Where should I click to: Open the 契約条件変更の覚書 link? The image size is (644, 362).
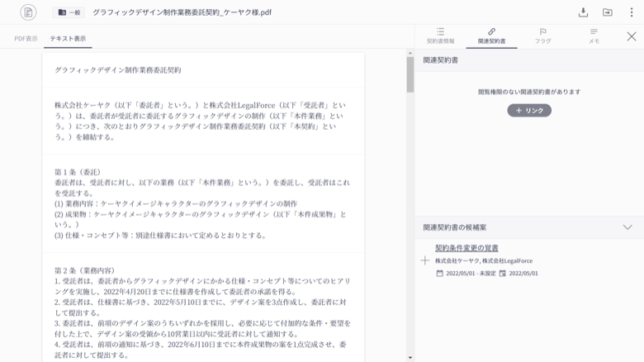[x=466, y=248]
